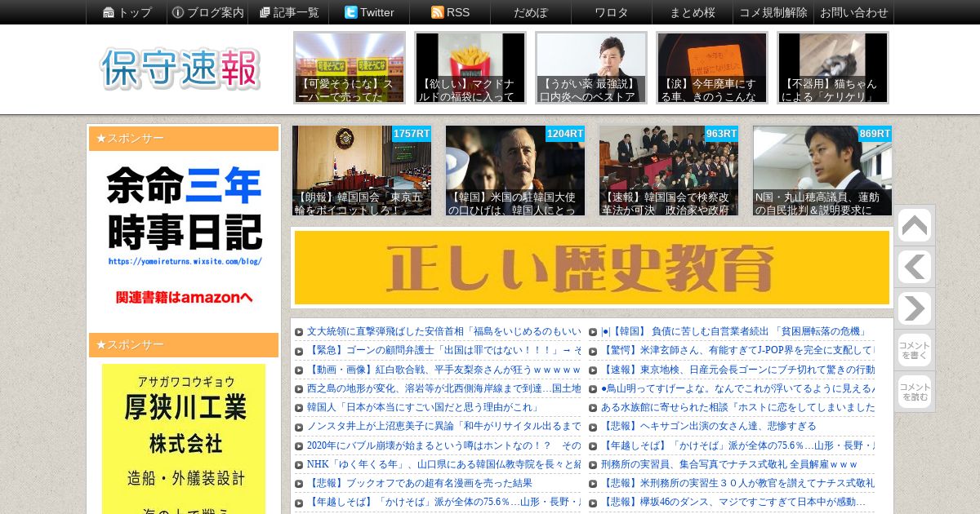This screenshot has height=514, width=980.
Task: Click the 厚狭川工業 sponsor ad
Action: tap(184, 439)
